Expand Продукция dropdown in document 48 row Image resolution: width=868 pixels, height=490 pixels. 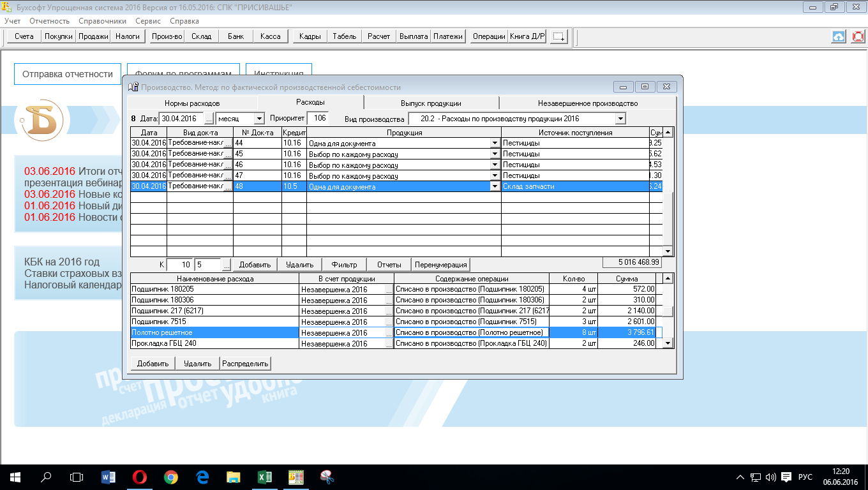(494, 186)
